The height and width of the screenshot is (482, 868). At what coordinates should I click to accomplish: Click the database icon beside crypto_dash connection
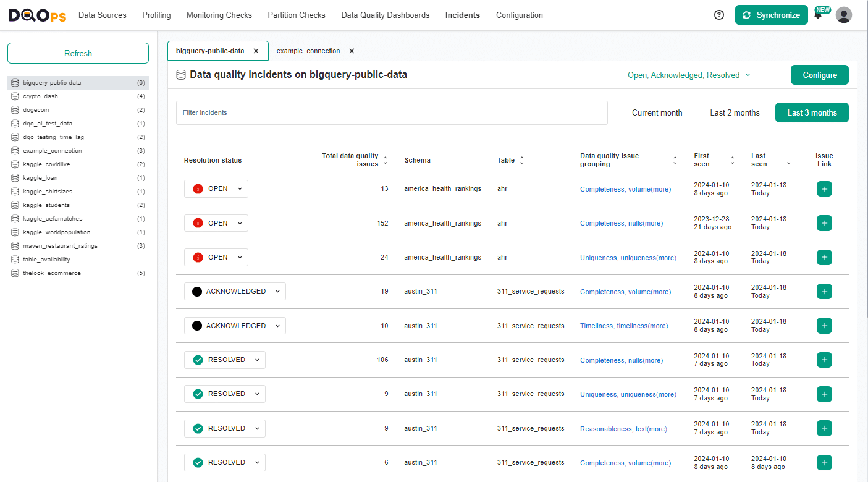14,96
